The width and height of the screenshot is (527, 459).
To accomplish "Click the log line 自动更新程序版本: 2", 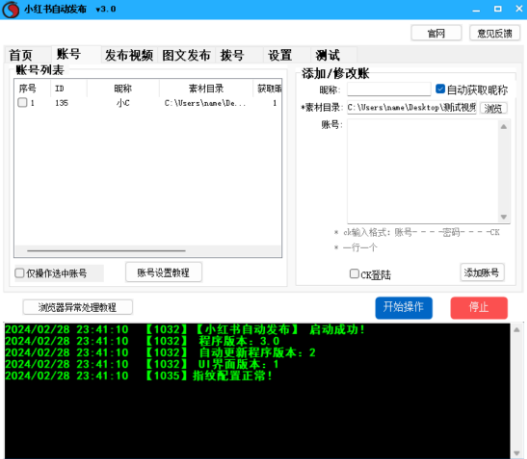I will pos(161,352).
